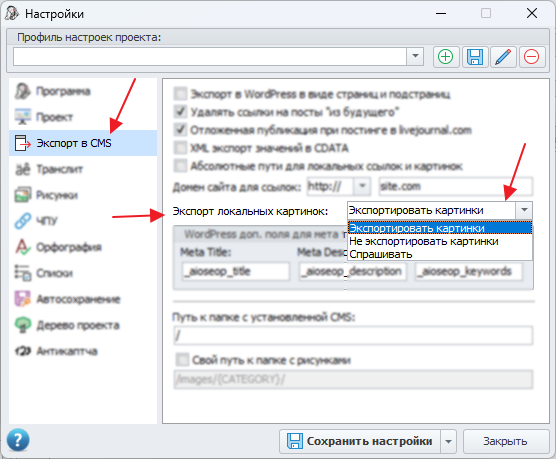Click the Закрыть button
This screenshot has height=459, width=556.
pos(506,442)
